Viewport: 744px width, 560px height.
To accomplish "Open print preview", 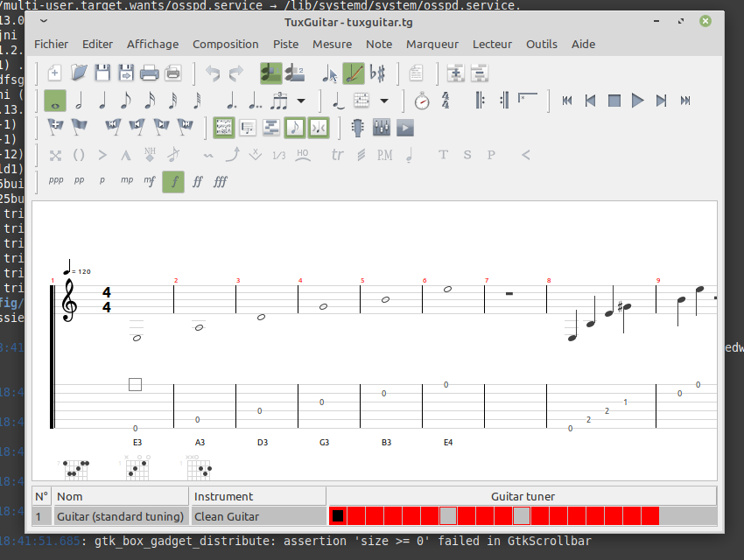I will 173,73.
